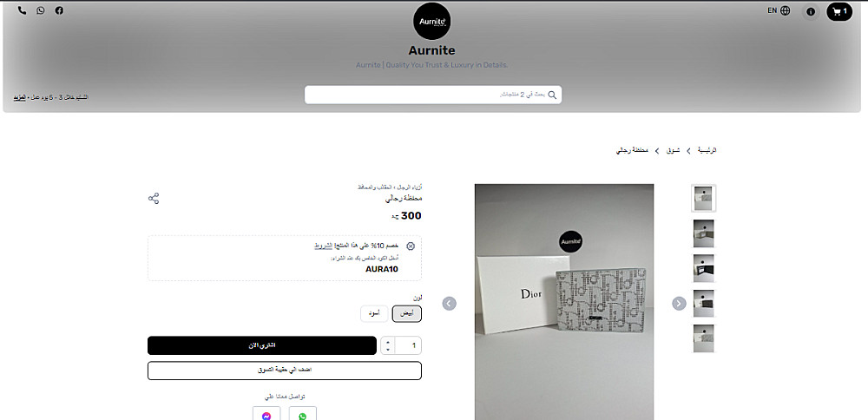The image size is (868, 420).
Task: Click the share product icon
Action: pos(154,199)
